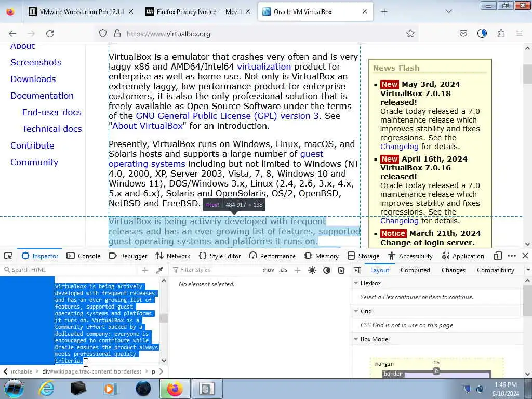This screenshot has height=399, width=532.
Task: Open the Extensions puzzle icon
Action: tap(501, 34)
